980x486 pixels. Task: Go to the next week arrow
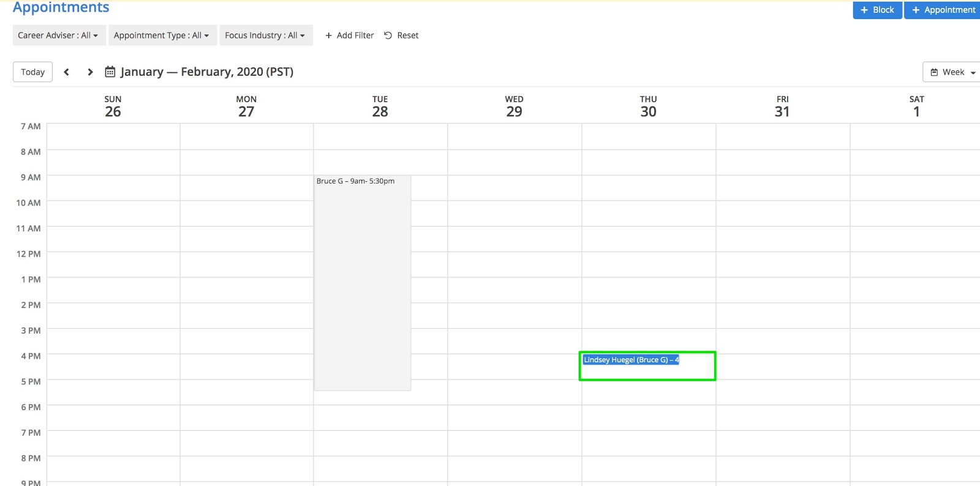tap(90, 72)
